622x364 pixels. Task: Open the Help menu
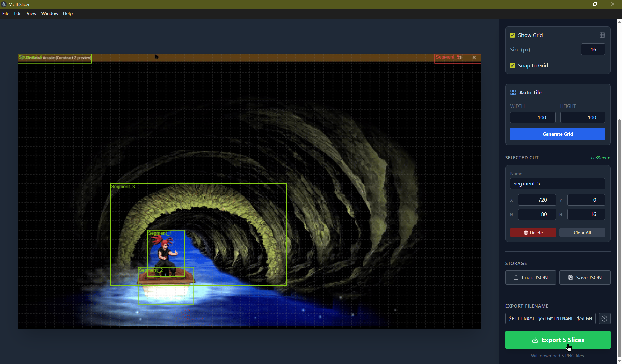(68, 13)
